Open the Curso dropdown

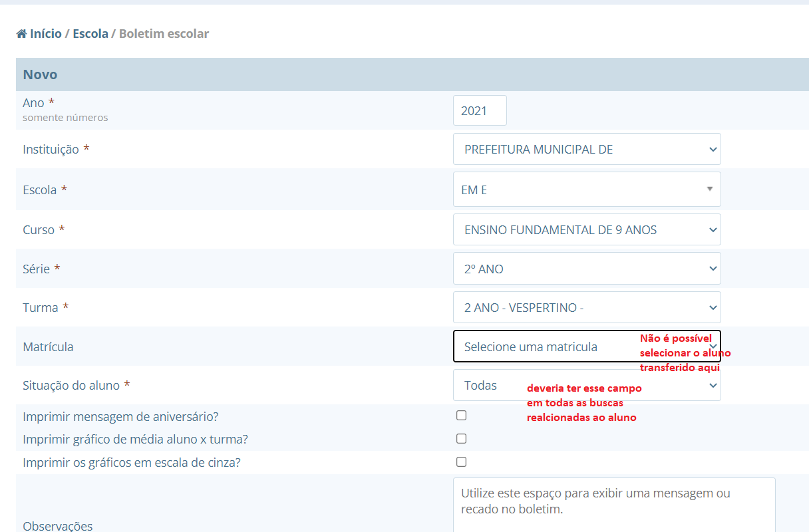[587, 229]
